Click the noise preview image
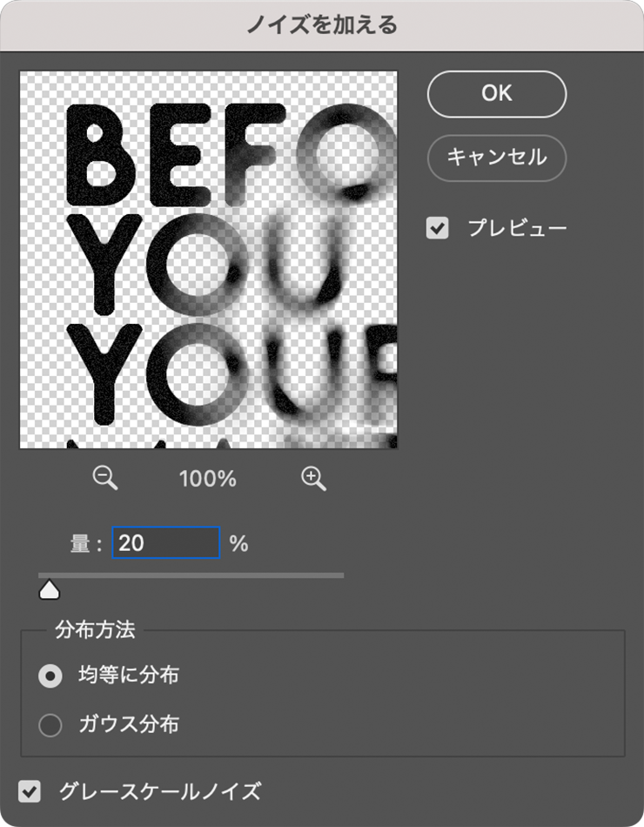Screen dimensions: 644x827 (209, 259)
